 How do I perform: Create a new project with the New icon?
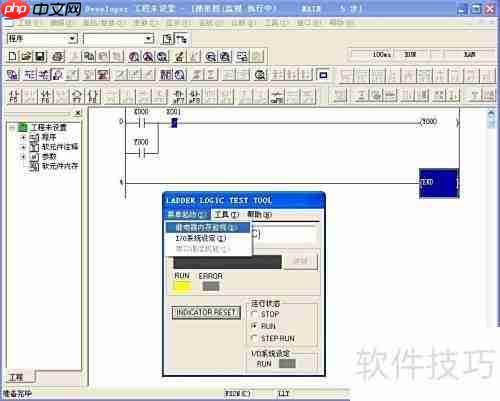[12, 56]
